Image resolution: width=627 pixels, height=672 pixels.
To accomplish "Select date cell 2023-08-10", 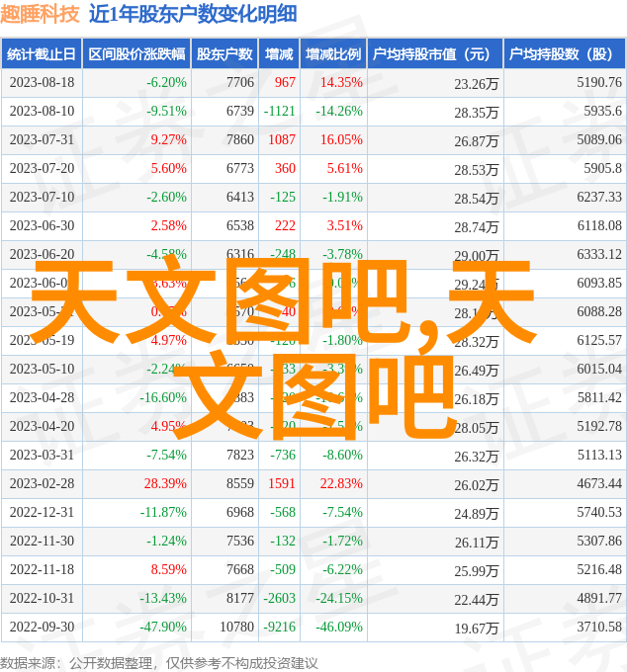I will click(42, 111).
